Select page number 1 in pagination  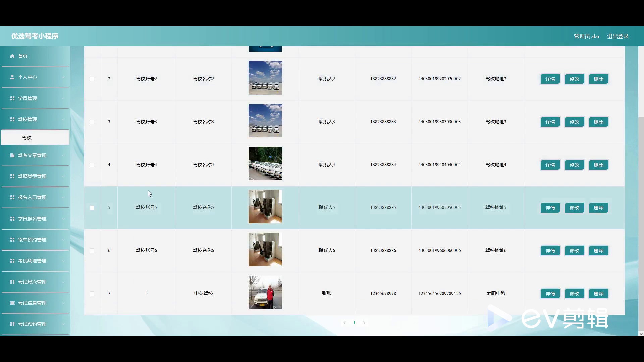354,323
